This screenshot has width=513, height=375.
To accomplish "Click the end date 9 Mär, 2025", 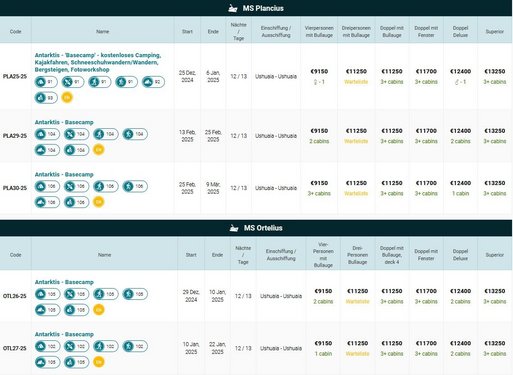I will tap(213, 188).
